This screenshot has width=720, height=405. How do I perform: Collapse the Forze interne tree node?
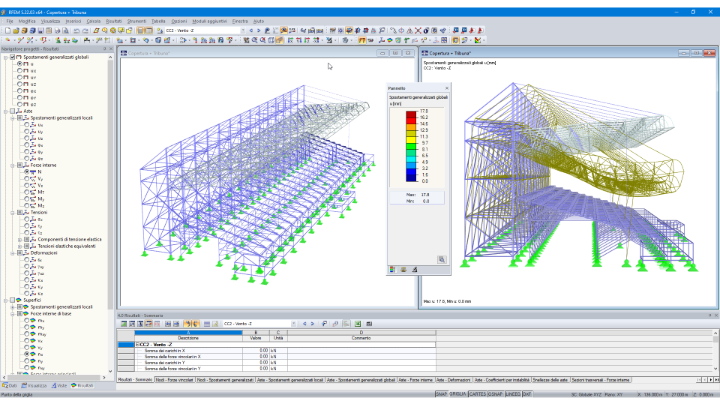[13, 165]
